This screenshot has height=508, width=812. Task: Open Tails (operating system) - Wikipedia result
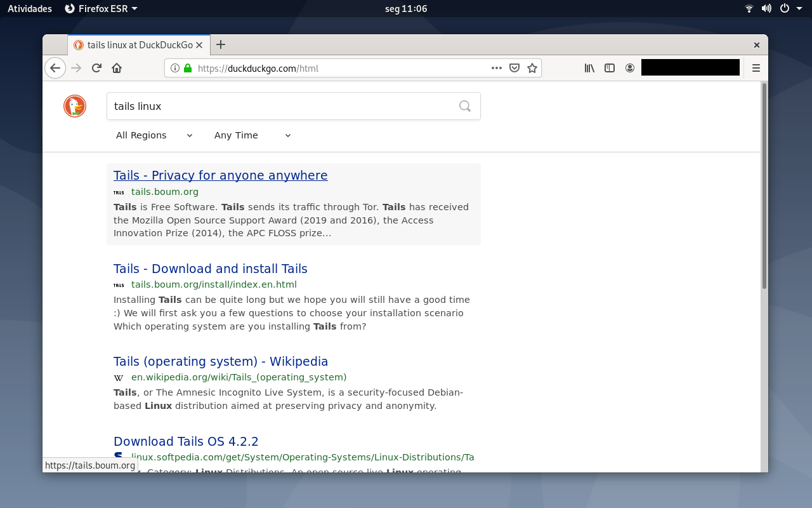[x=221, y=361]
